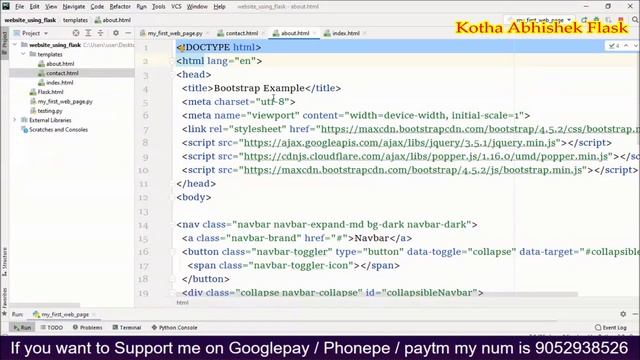
Task: Click the locate/select opened file icon in Project panel
Action: (76, 33)
